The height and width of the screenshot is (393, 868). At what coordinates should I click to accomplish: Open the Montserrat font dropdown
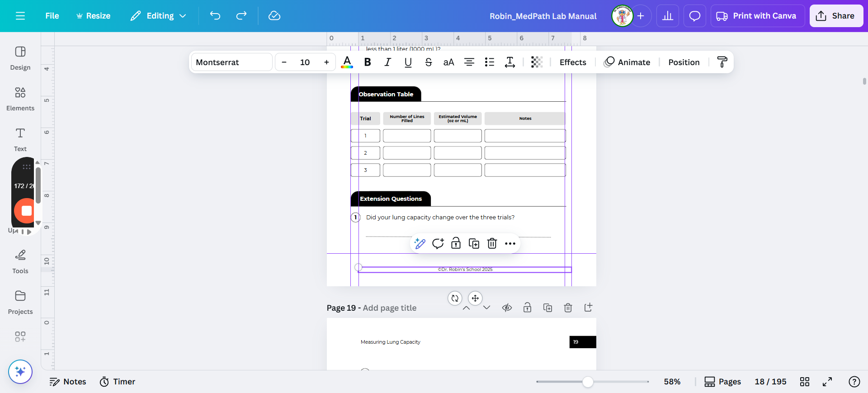tap(231, 62)
